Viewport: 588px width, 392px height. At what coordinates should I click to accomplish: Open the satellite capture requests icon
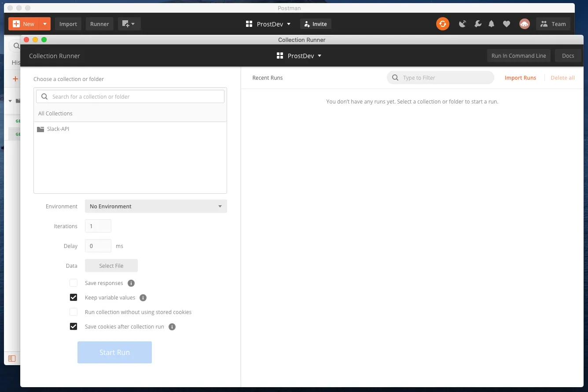pos(463,24)
